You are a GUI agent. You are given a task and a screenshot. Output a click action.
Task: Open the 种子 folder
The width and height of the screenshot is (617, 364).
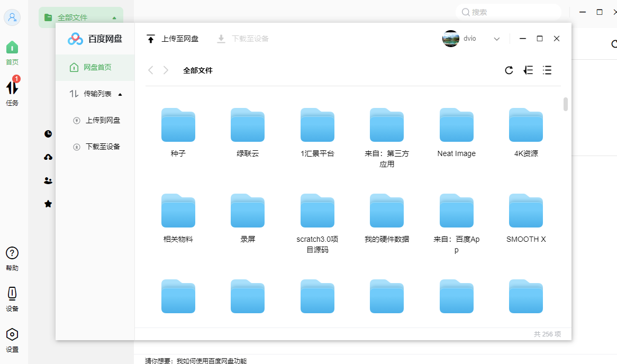178,125
